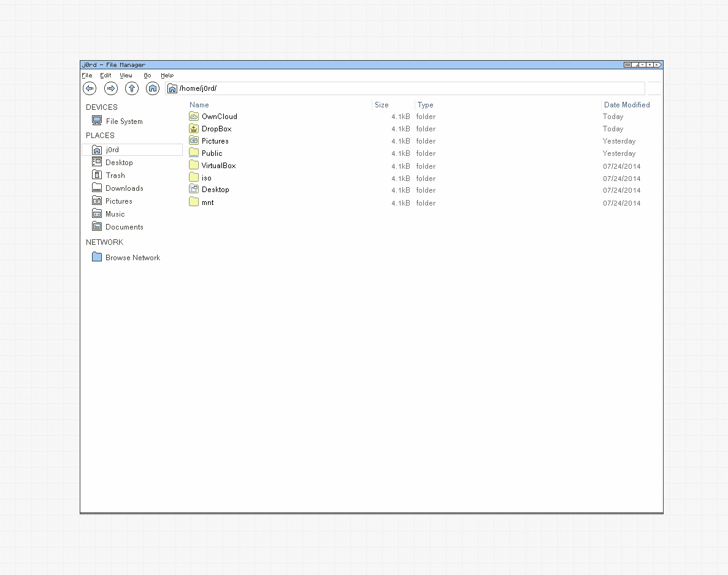
Task: Click the Public folder icon
Action: tap(194, 152)
